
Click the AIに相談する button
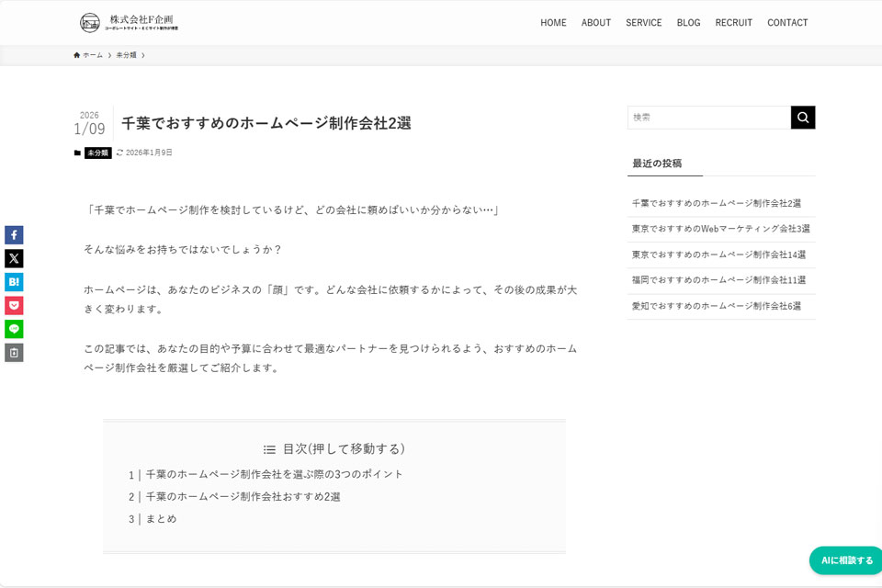(843, 560)
